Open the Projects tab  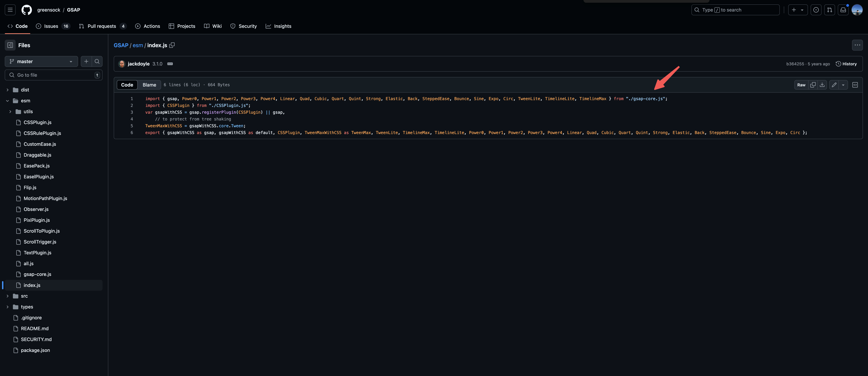[182, 26]
